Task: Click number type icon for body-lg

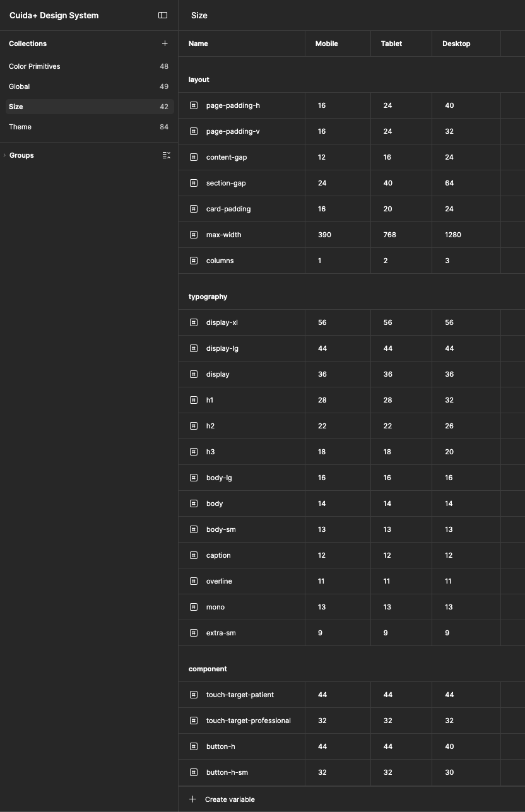Action: (194, 478)
